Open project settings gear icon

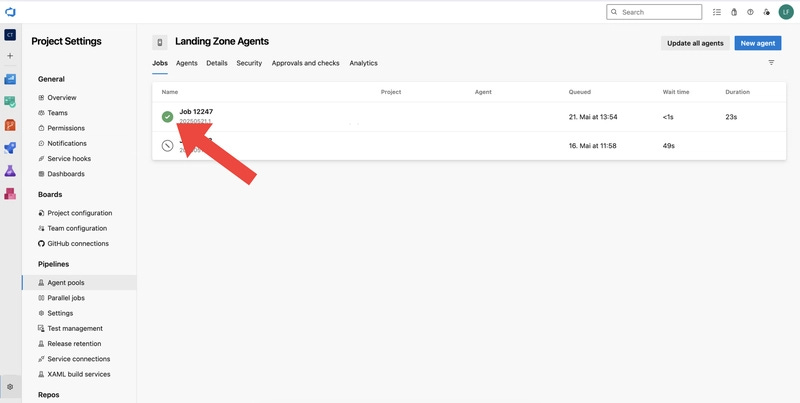(10, 387)
